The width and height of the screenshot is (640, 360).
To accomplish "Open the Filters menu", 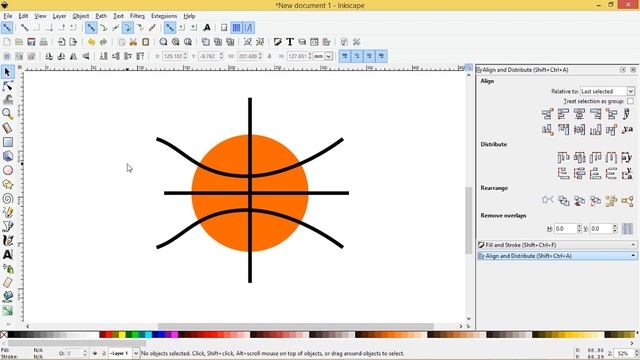I will pos(137,16).
